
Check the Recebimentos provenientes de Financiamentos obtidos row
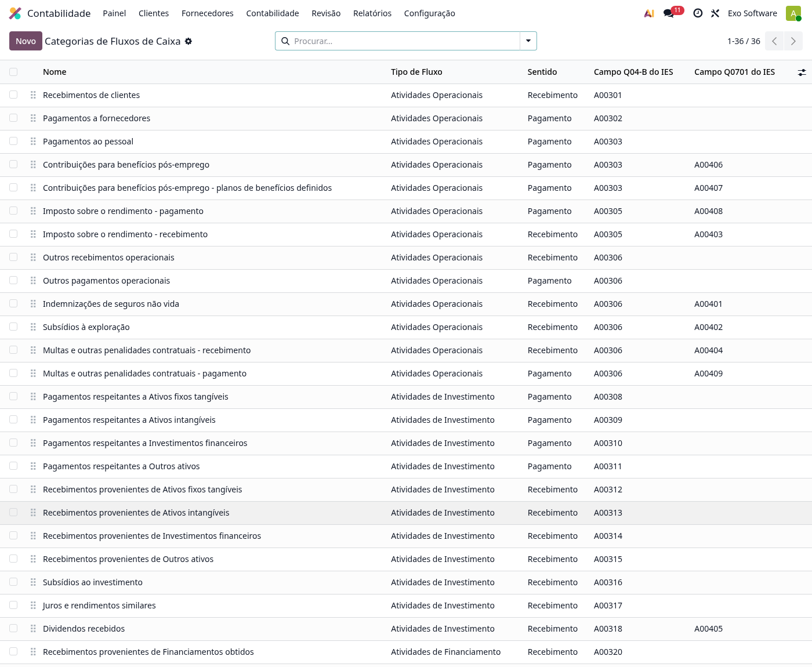click(x=13, y=651)
